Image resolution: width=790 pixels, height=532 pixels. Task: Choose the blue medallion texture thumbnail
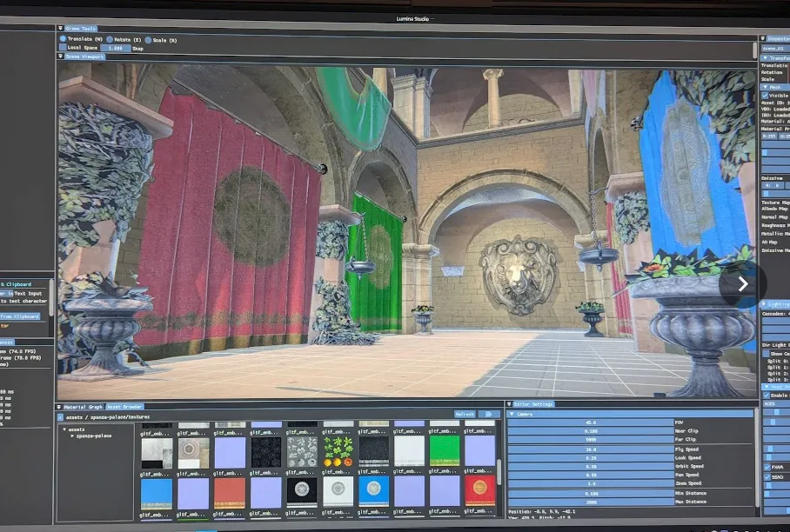pos(374,491)
